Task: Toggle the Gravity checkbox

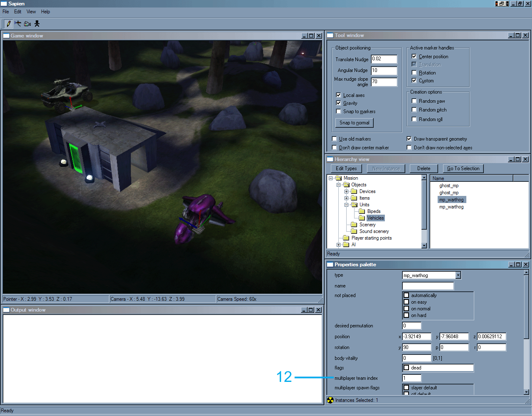Action: (x=338, y=103)
